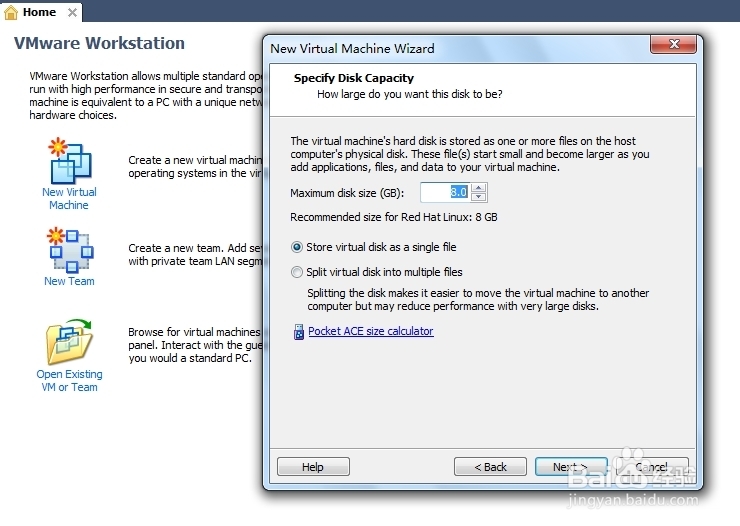The height and width of the screenshot is (526, 740).
Task: Cancel the New Virtual Machine Wizard
Action: click(652, 467)
